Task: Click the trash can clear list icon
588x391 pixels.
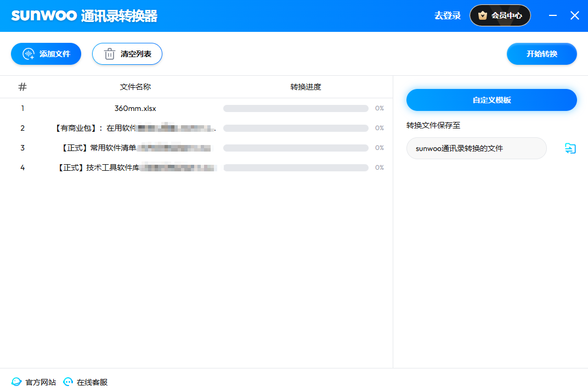Action: click(110, 54)
